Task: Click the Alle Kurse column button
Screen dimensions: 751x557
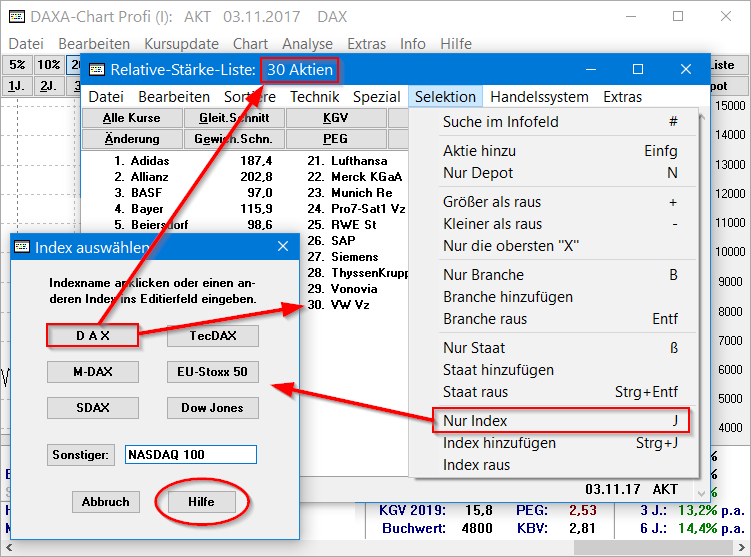Action: [x=131, y=118]
